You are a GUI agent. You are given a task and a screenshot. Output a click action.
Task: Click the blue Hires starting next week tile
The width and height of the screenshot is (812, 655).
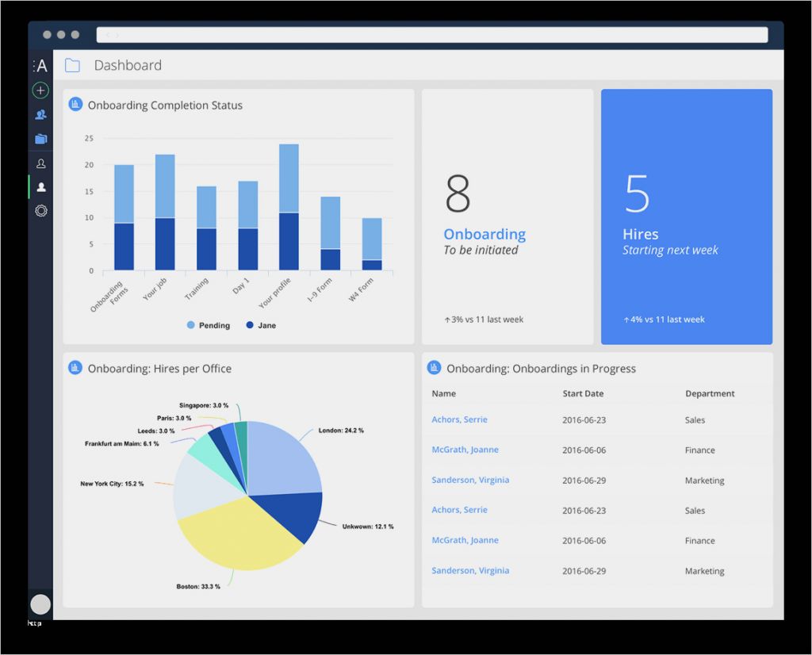click(686, 216)
